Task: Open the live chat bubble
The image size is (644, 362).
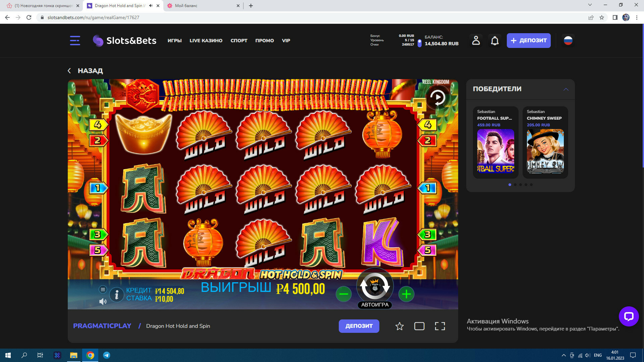Action: 628,316
